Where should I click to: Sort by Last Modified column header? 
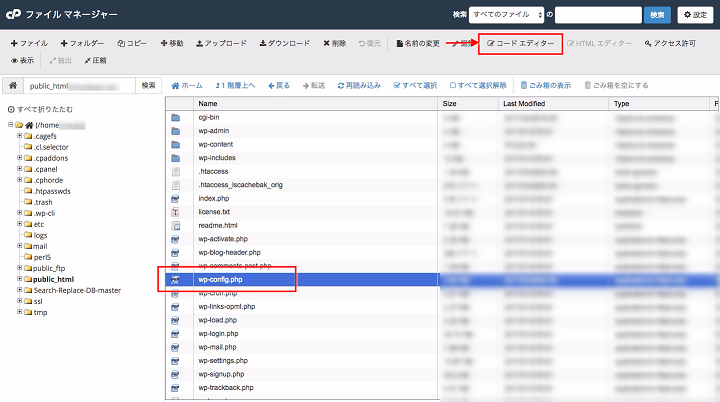tap(553, 104)
